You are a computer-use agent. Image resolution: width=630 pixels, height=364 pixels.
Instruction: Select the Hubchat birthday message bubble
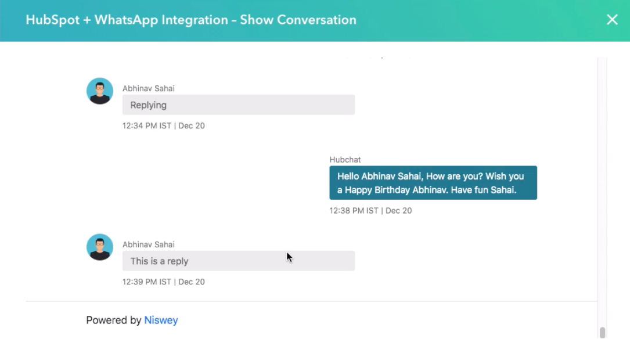coord(433,183)
